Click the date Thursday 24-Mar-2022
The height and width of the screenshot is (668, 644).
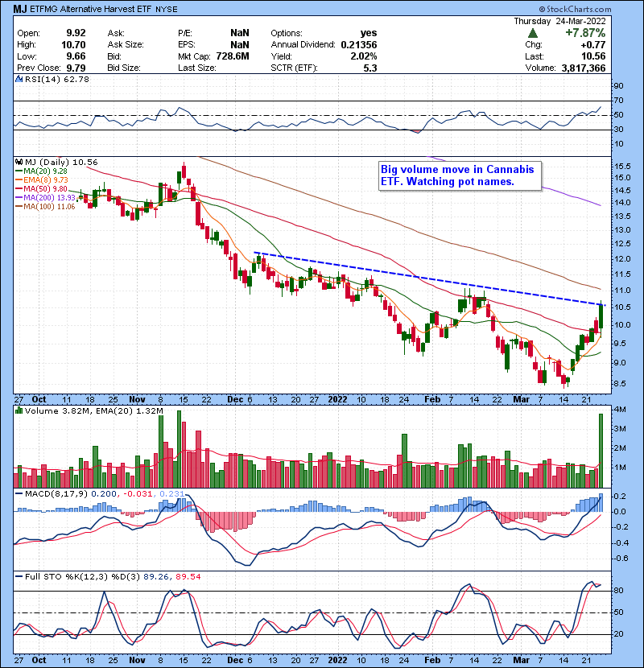pyautogui.click(x=559, y=21)
